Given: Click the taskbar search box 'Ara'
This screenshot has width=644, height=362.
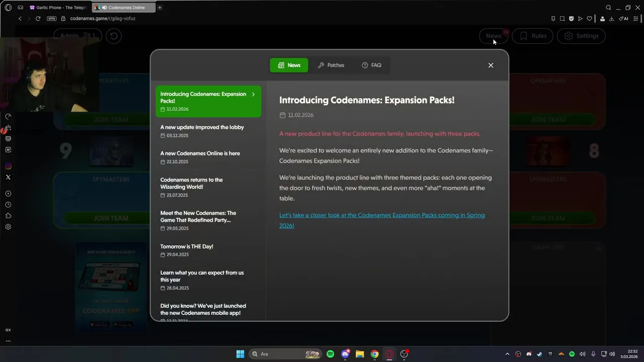Looking at the screenshot, I should pyautogui.click(x=285, y=354).
